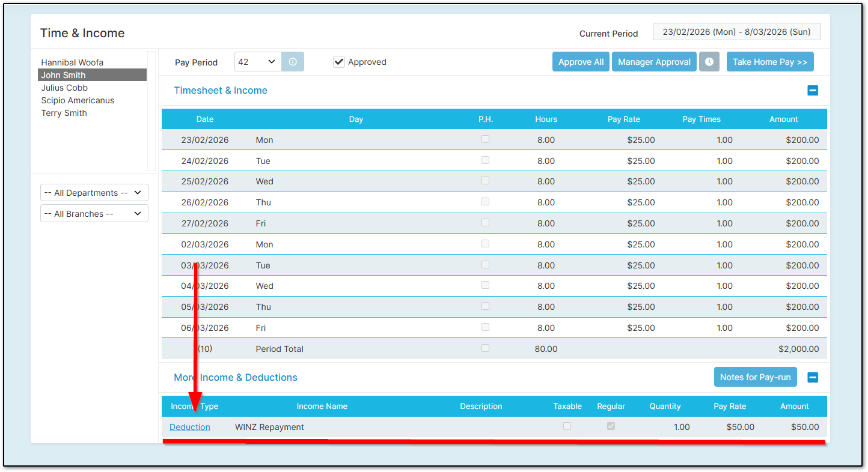Image resolution: width=868 pixels, height=472 pixels.
Task: Open the All Departments dropdown
Action: 94,192
